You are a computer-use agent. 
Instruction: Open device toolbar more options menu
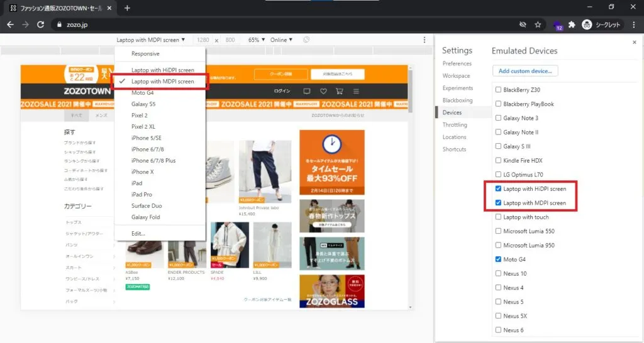tap(425, 40)
